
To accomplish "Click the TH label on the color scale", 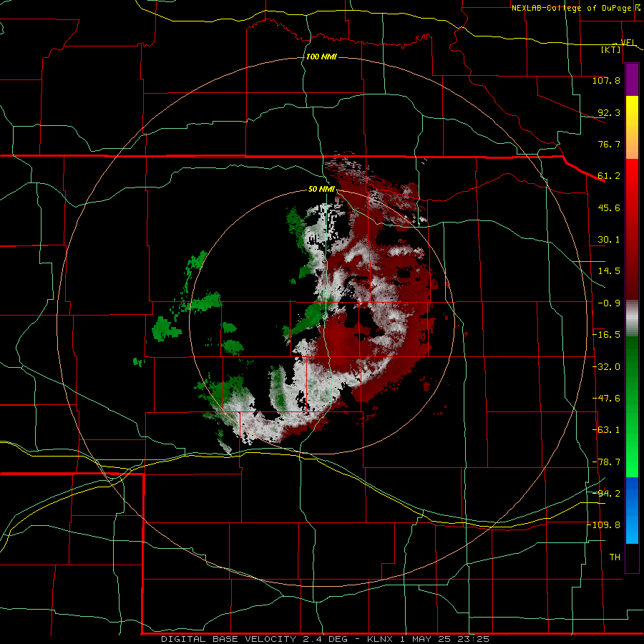I will [615, 557].
